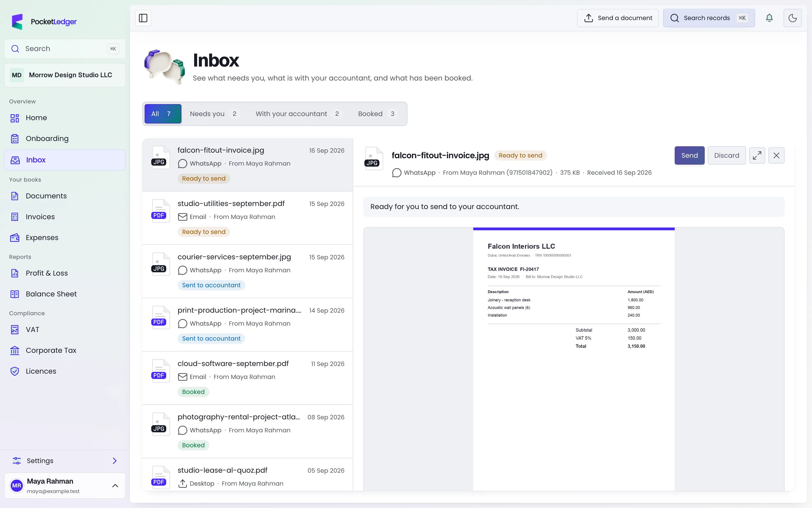Open Documents under Your books
This screenshot has width=812, height=508.
coord(65,196)
